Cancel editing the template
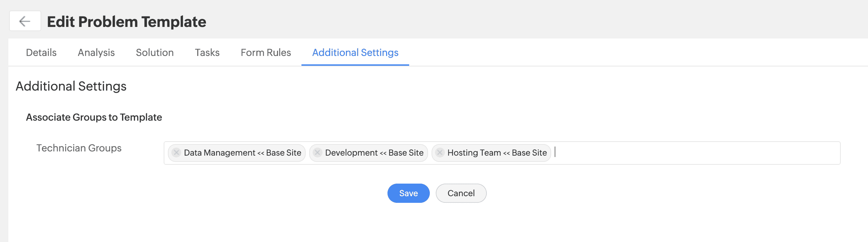 461,193
